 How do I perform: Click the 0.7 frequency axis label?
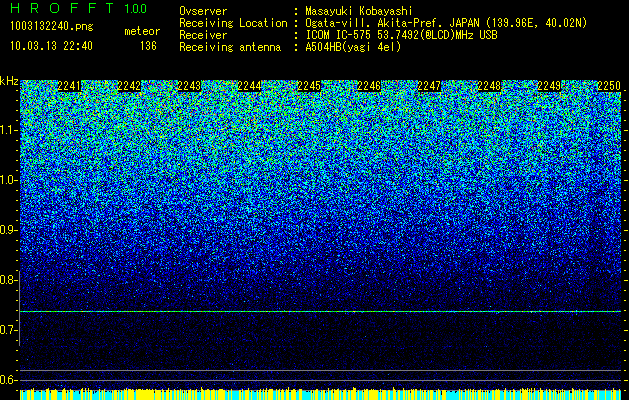[x=8, y=330]
